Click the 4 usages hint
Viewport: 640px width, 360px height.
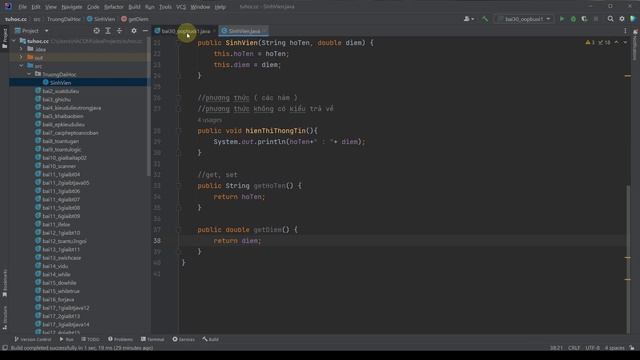coord(210,120)
